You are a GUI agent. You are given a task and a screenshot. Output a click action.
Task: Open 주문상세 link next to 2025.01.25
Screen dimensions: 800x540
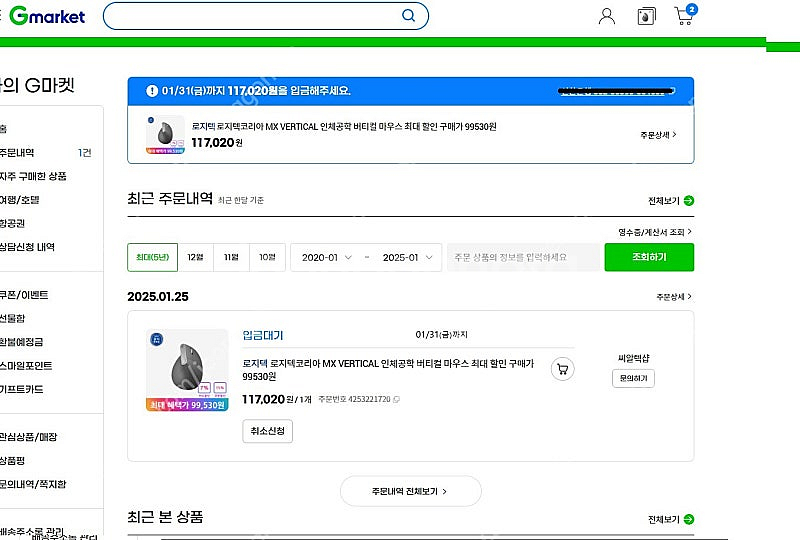673,297
